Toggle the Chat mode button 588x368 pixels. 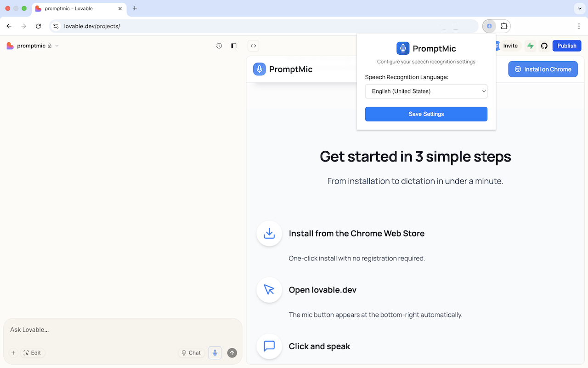[192, 353]
